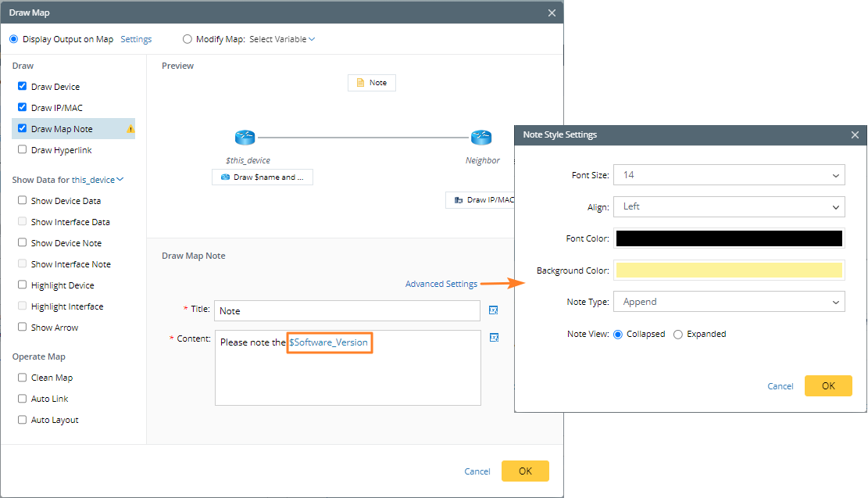Click the Content text area
Viewport: 868px width, 498px height.
[x=348, y=367]
